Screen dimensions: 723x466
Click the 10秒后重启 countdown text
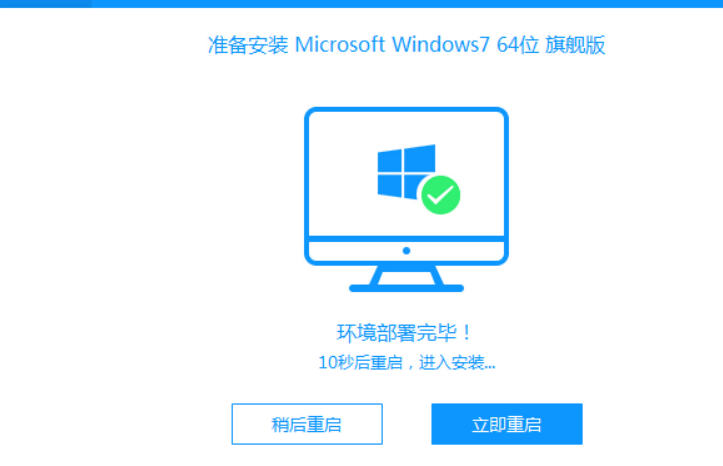click(x=361, y=363)
